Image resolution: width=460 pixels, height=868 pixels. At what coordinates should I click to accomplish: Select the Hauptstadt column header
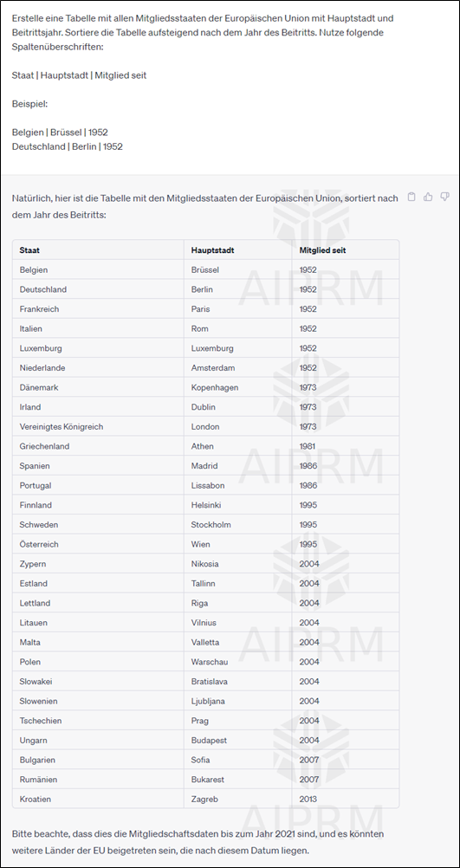click(x=212, y=250)
